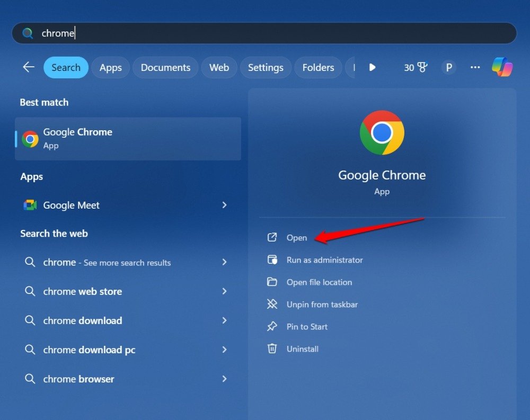Click Open to launch Google Chrome
Screen dimensions: 530x420
297,238
